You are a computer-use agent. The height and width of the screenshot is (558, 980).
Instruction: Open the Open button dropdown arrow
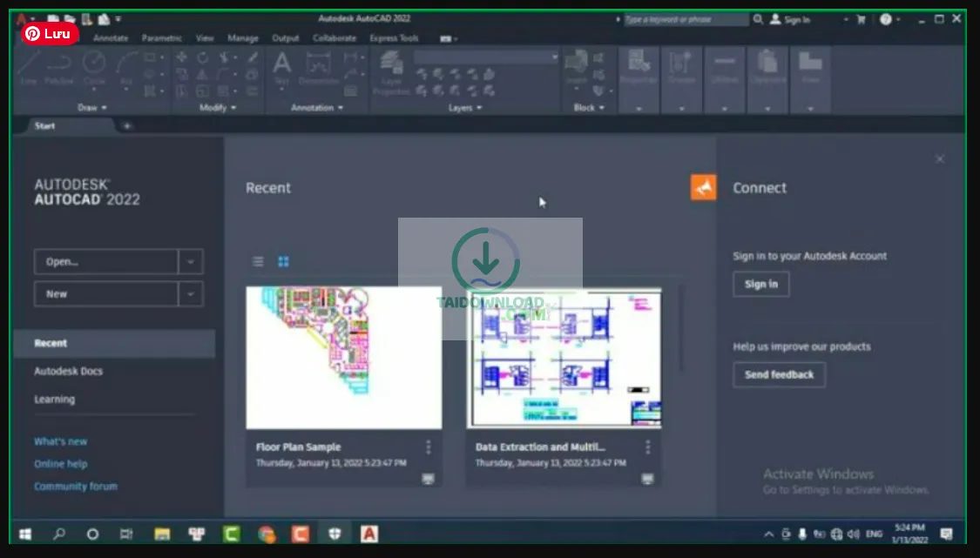(190, 261)
